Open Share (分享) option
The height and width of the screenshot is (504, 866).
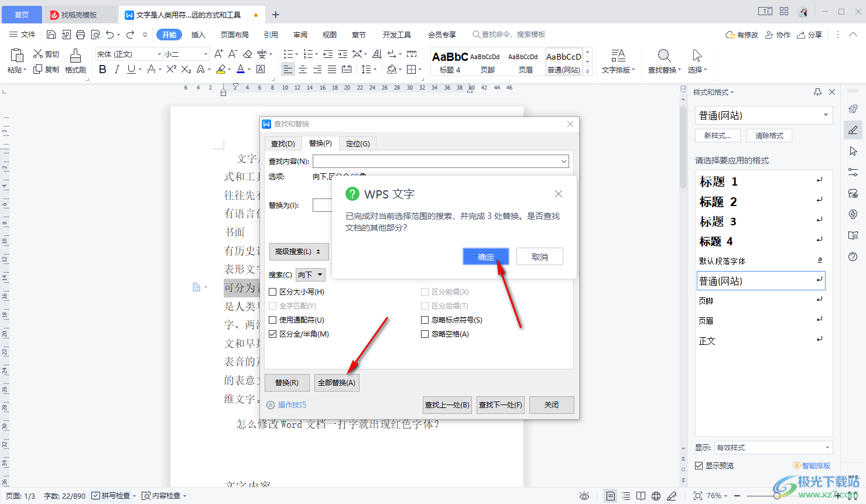[x=810, y=35]
